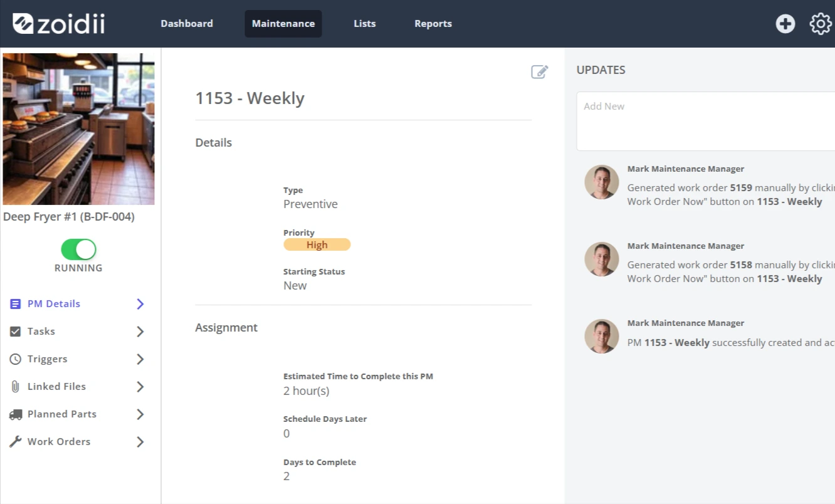835x504 pixels.
Task: Switch to the Reports menu
Action: tap(433, 24)
